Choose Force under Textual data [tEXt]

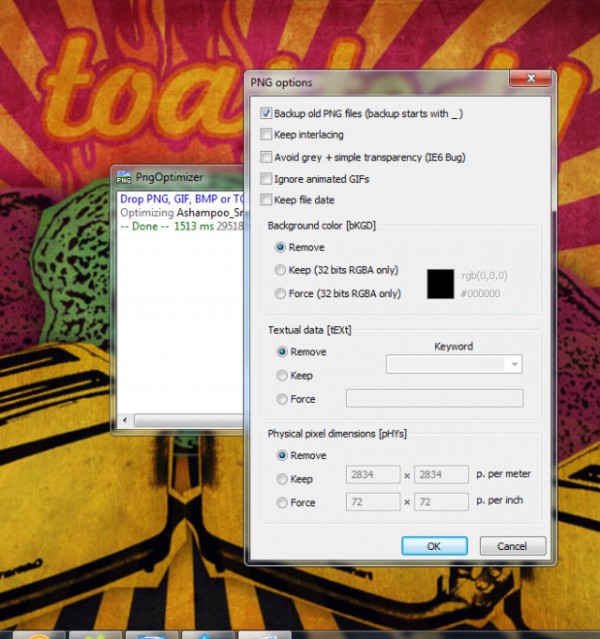point(282,399)
